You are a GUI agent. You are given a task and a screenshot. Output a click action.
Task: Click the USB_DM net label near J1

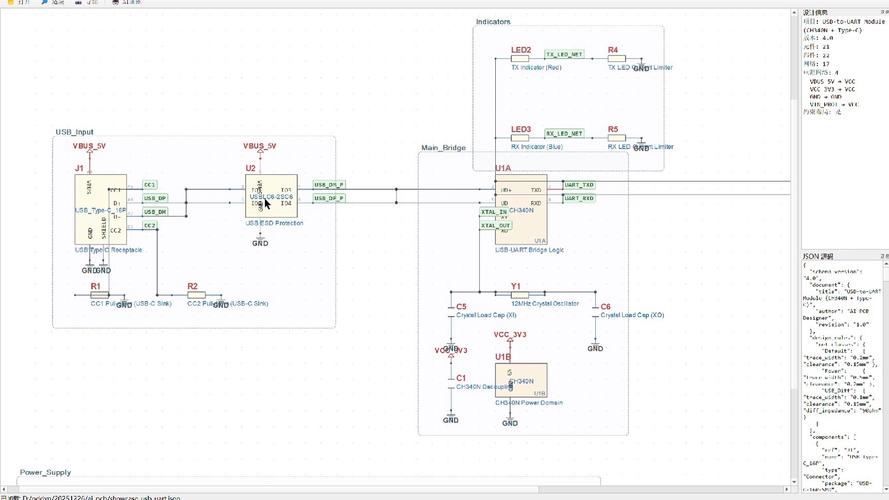click(x=155, y=212)
